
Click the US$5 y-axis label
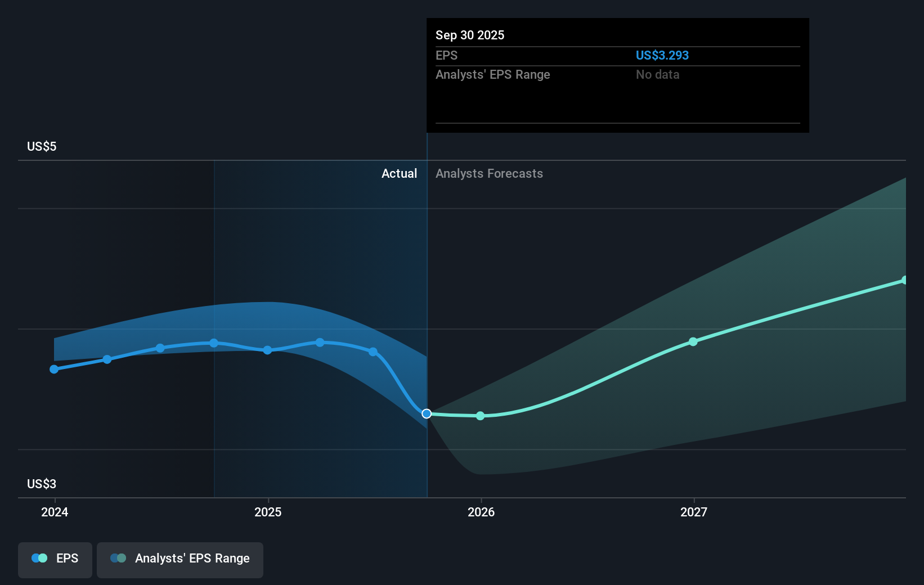(42, 146)
